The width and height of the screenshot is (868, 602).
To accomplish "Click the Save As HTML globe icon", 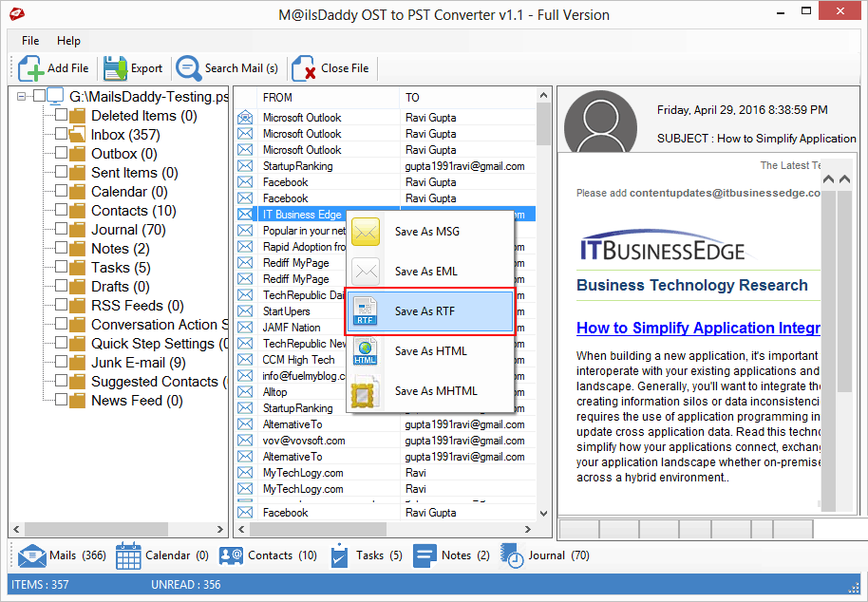I will (366, 350).
